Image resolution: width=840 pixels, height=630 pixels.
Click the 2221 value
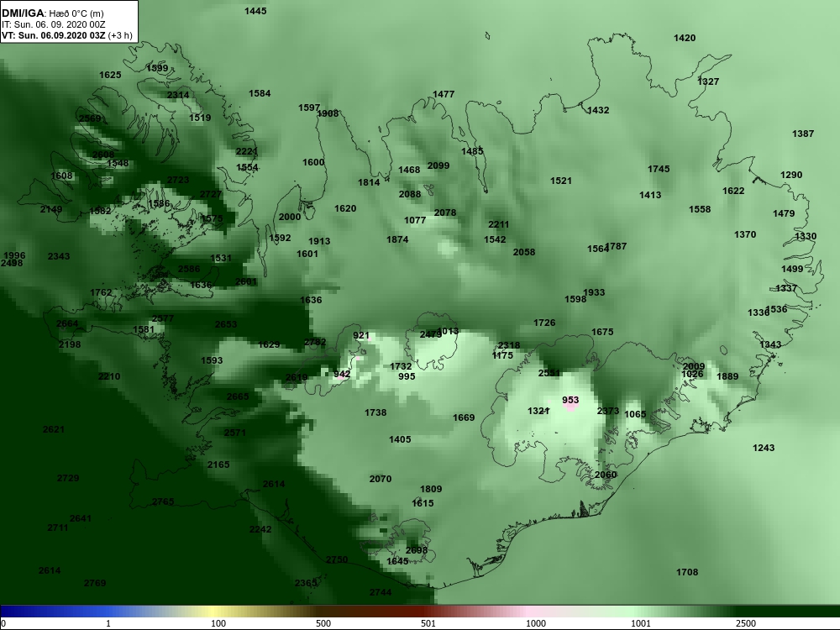tap(247, 151)
